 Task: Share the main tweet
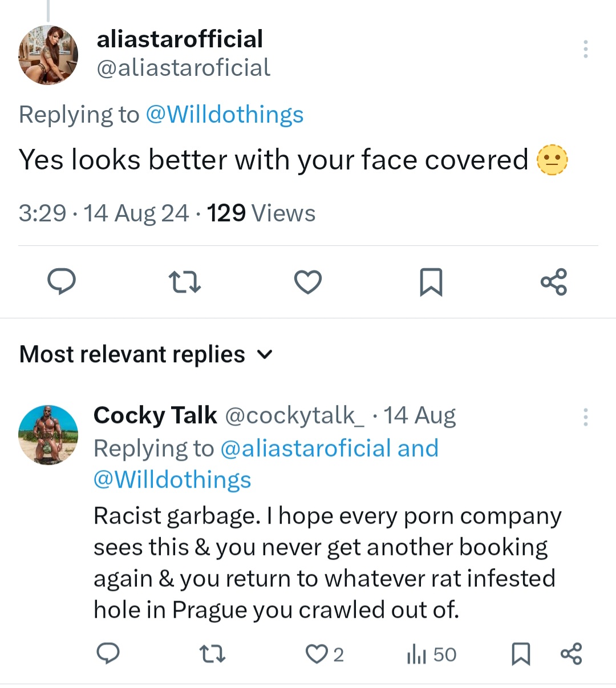point(554,282)
